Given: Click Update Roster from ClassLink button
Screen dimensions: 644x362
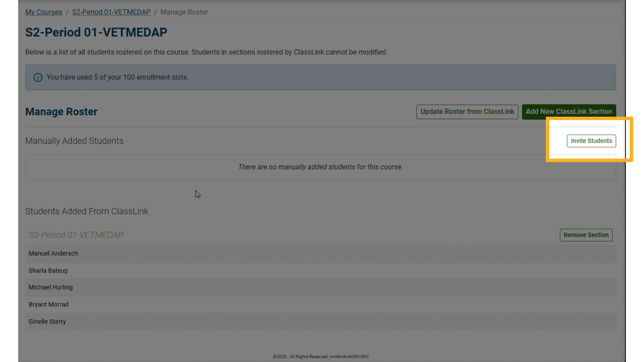Looking at the screenshot, I should pos(467,112).
